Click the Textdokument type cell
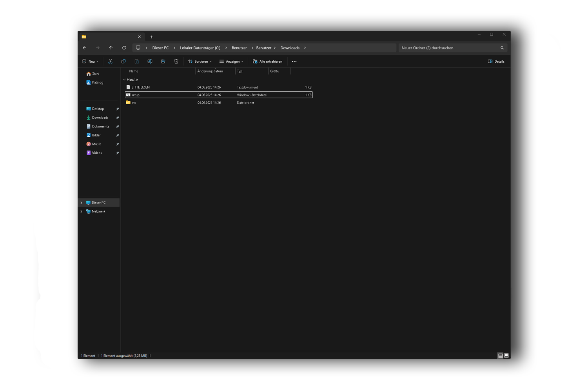588x392 pixels. point(247,87)
